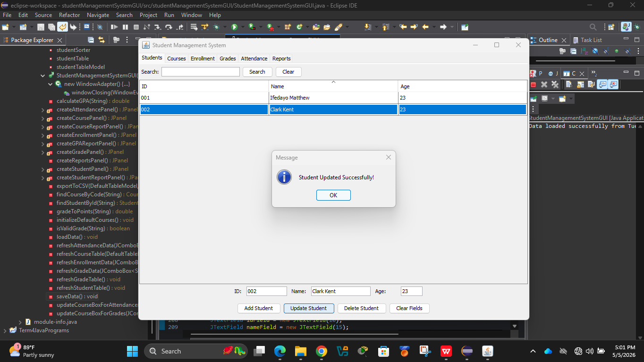Click the Save All toolbar icon

[x=51, y=27]
